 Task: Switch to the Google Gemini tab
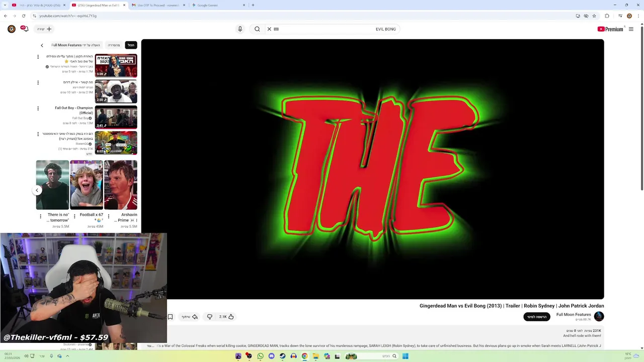pyautogui.click(x=217, y=5)
